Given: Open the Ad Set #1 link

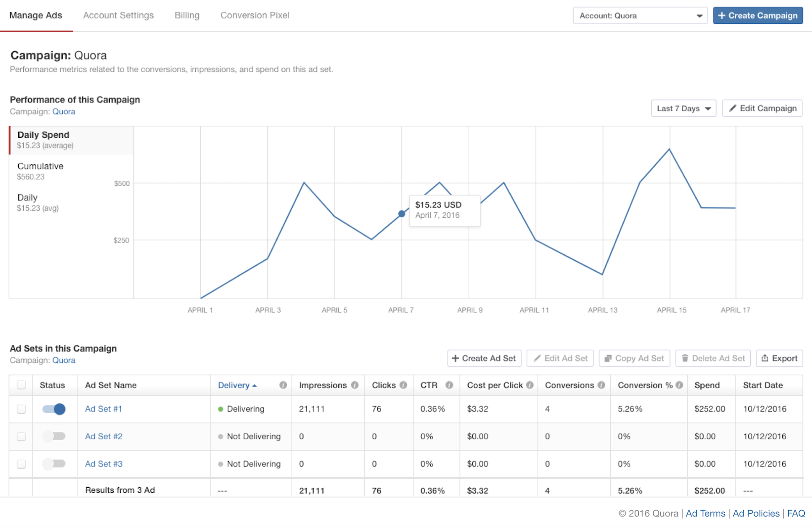Looking at the screenshot, I should 104,409.
